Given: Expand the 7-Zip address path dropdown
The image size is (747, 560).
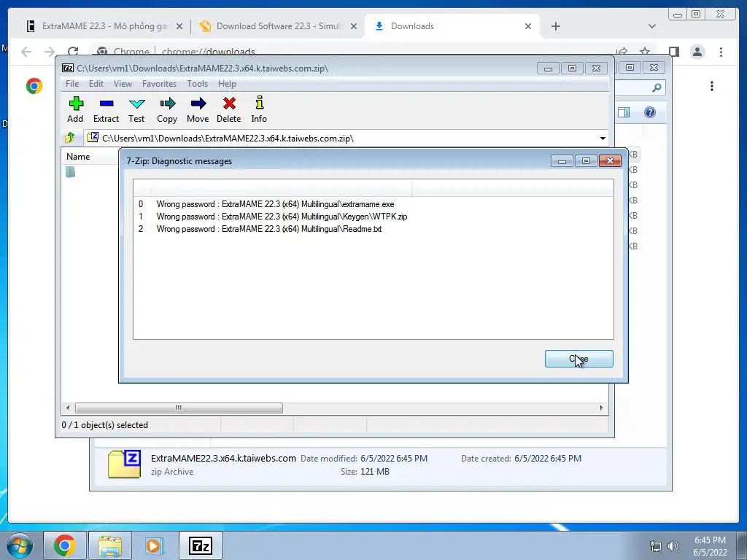Looking at the screenshot, I should [x=603, y=139].
